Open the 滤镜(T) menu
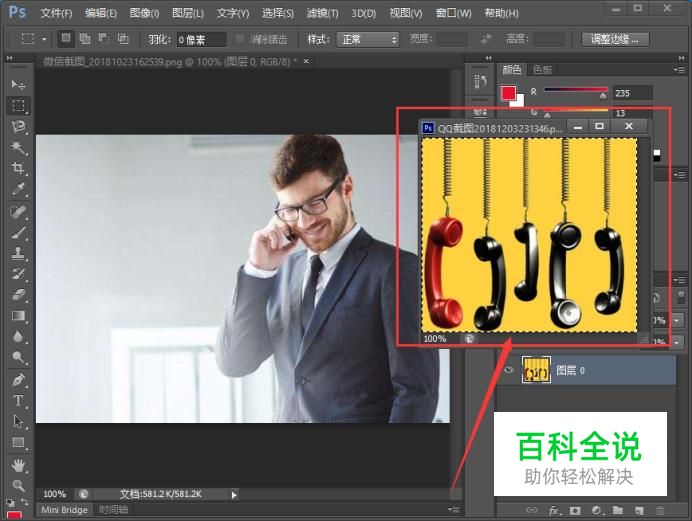This screenshot has height=521, width=692. tap(323, 13)
